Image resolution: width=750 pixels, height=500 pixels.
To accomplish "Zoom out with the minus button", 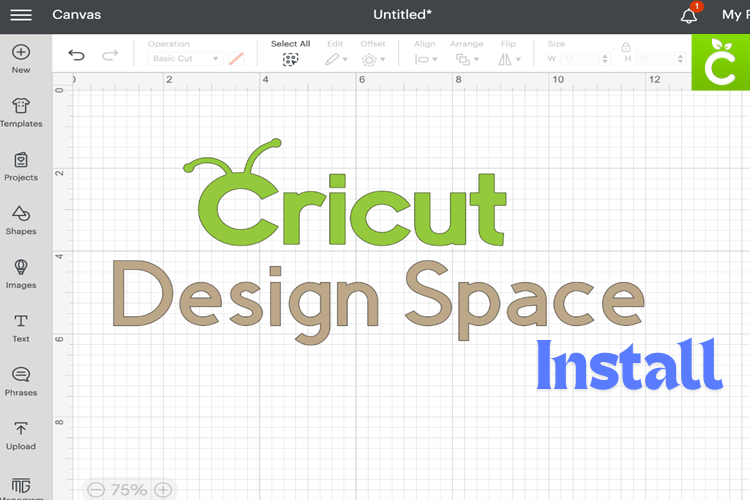I will [96, 490].
